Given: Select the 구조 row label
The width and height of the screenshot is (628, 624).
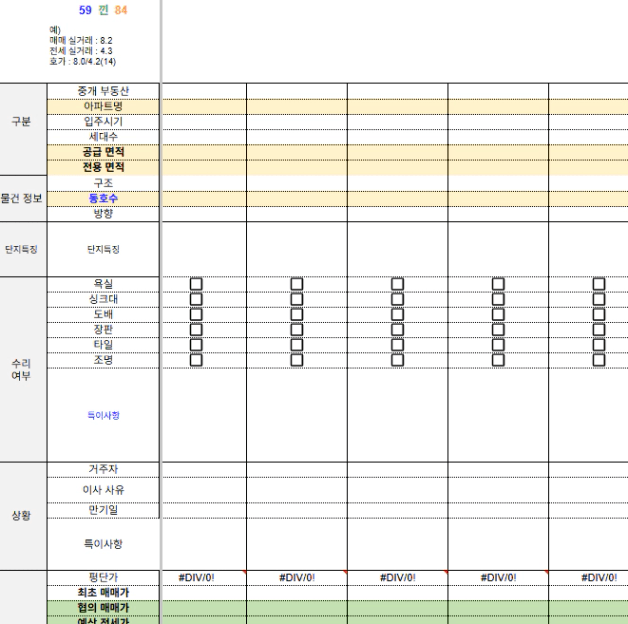Looking at the screenshot, I should pos(103,183).
